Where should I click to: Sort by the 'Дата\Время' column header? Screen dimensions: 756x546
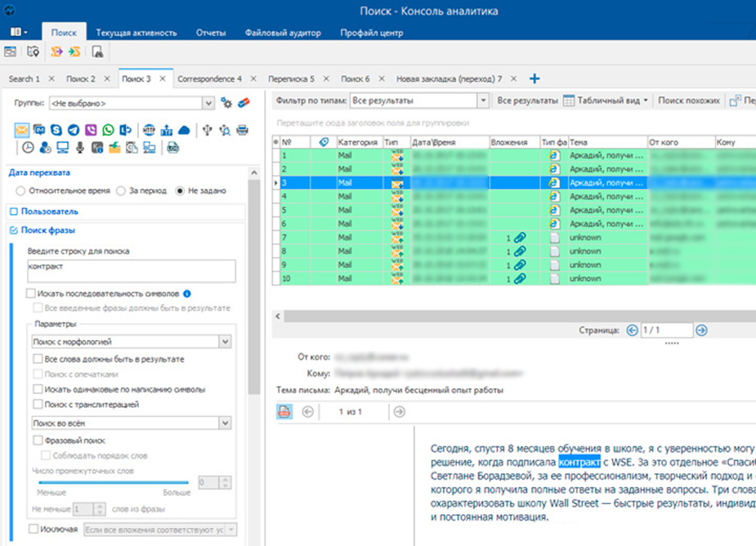click(450, 142)
